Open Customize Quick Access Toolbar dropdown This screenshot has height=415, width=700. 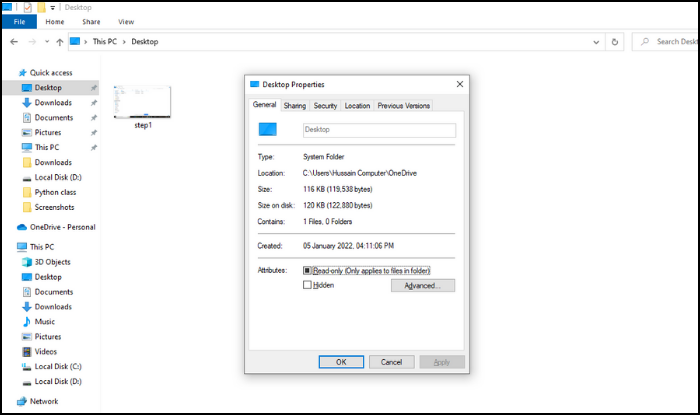click(53, 8)
